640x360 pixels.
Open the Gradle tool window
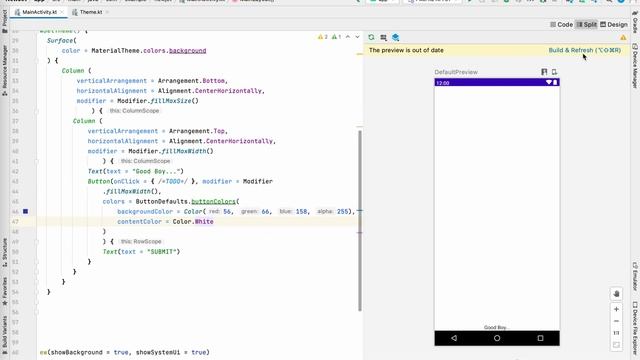635,22
